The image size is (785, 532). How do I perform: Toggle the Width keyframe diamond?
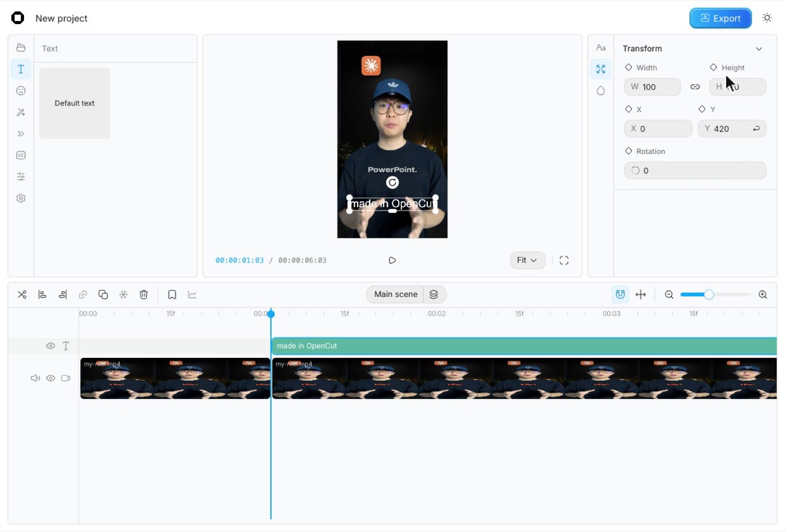click(628, 67)
